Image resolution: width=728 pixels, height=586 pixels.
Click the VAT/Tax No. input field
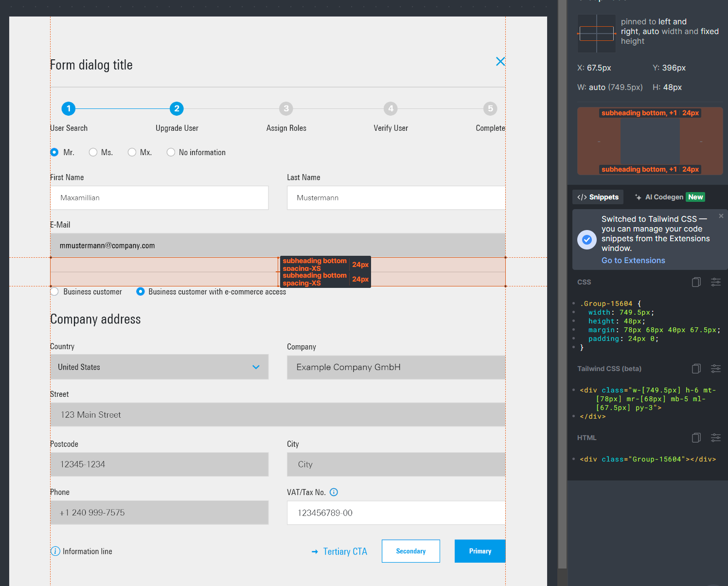coord(396,513)
